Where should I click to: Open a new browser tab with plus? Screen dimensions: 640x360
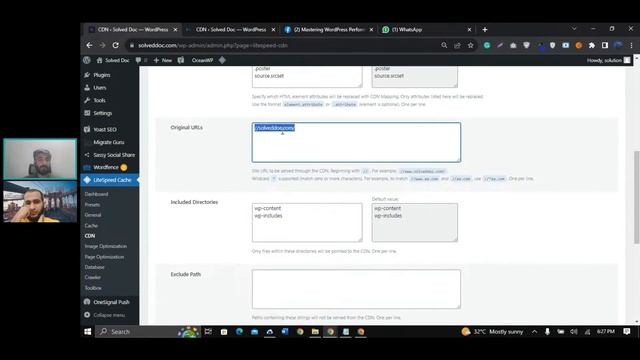click(x=484, y=29)
